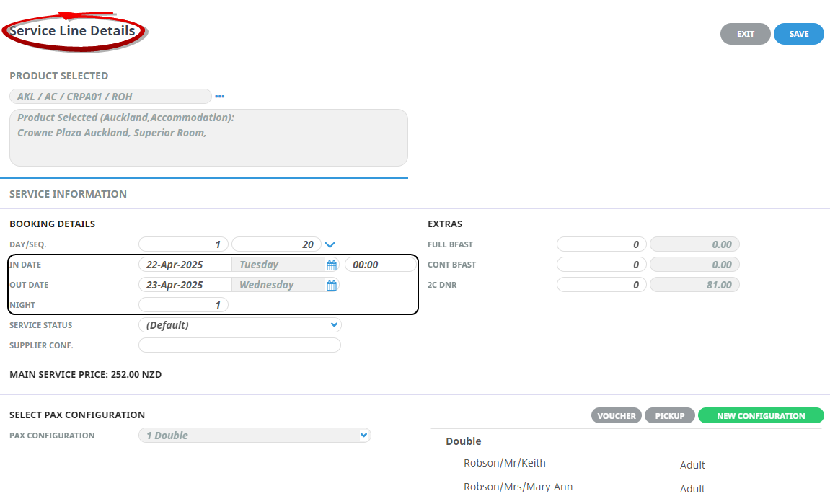
Task: Expand the Day/Seq. chevron arrow
Action: (330, 245)
